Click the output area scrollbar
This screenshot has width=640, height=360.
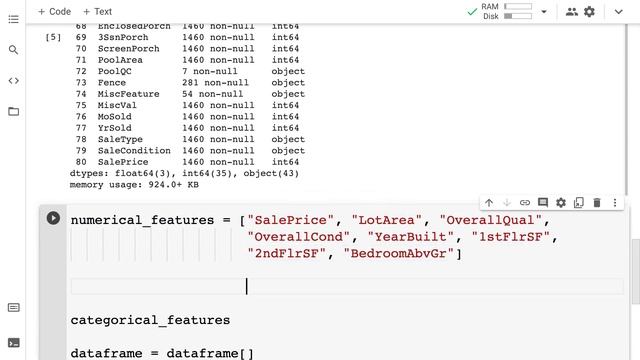point(626,109)
